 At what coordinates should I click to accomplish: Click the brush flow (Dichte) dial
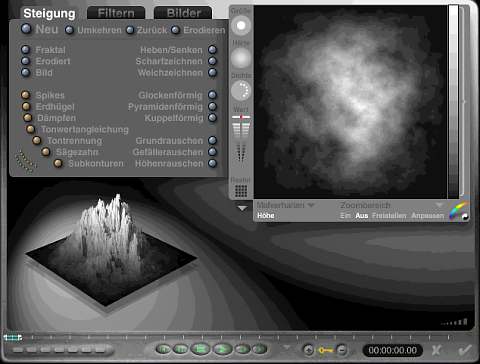(x=241, y=90)
